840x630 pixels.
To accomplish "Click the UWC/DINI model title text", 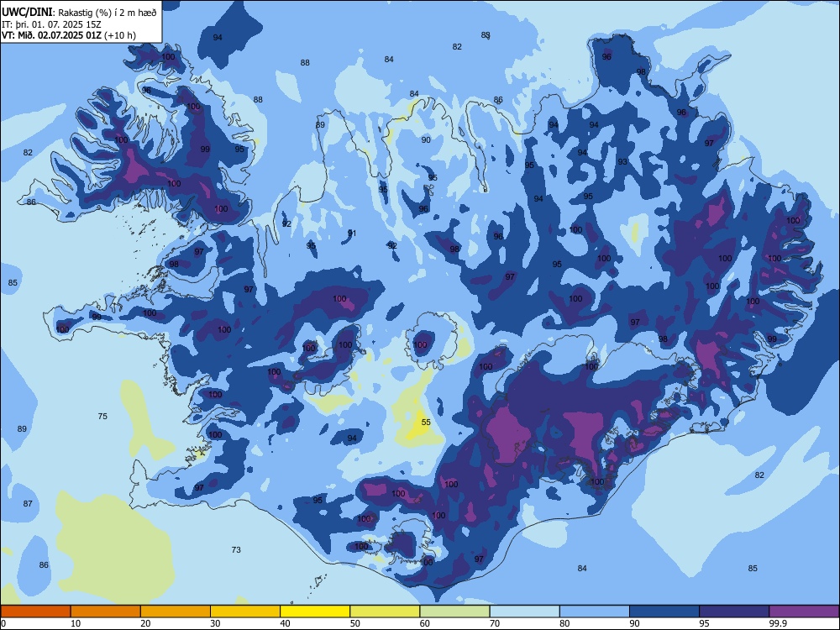I will tap(27, 12).
